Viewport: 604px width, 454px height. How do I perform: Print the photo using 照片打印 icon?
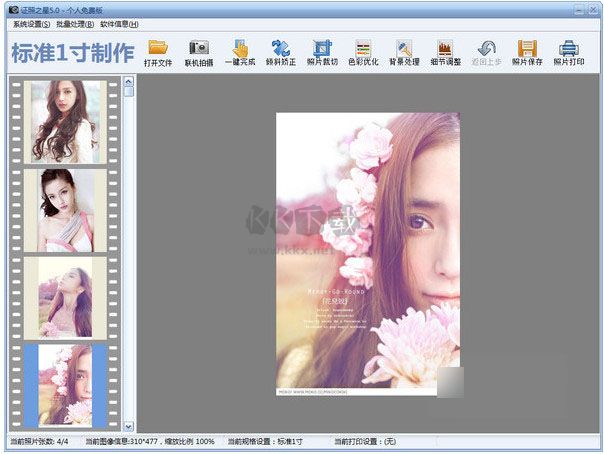[x=569, y=48]
